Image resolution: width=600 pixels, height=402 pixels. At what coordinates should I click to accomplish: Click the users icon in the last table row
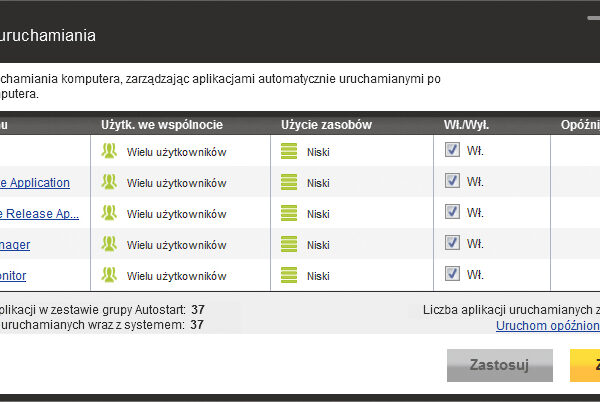110,275
